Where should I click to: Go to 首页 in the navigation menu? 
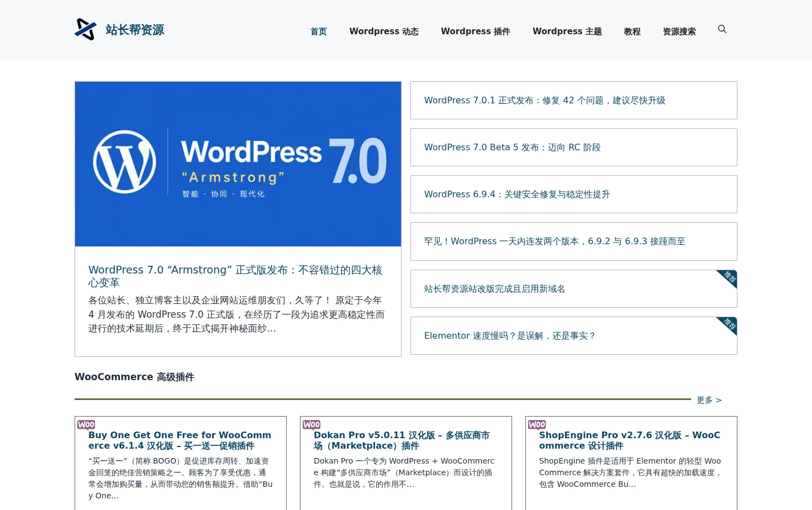(319, 31)
